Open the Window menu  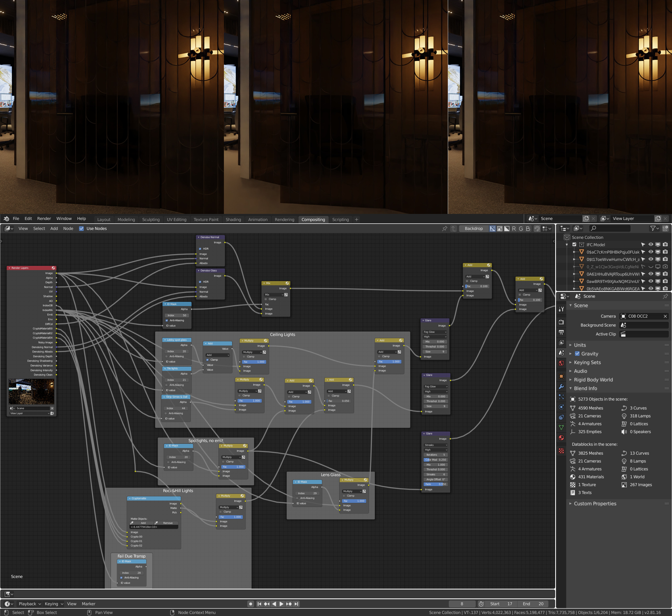point(64,219)
